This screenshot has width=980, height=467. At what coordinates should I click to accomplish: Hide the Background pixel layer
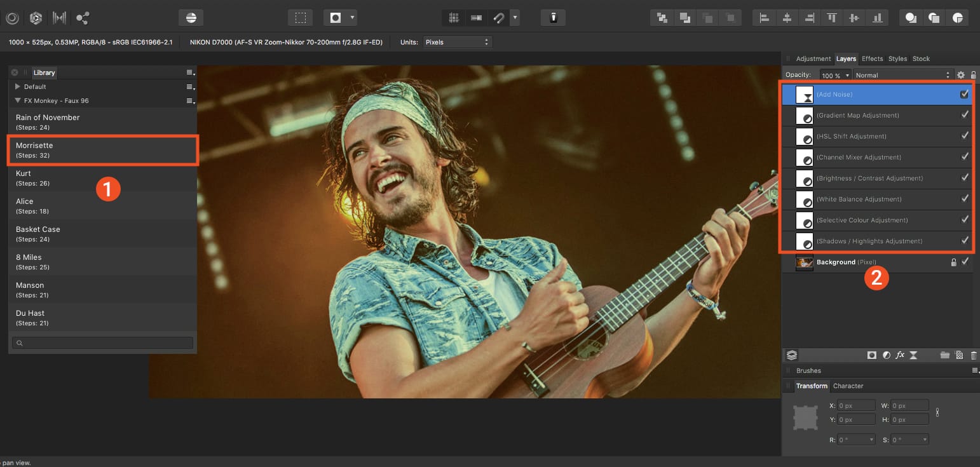[x=965, y=262]
